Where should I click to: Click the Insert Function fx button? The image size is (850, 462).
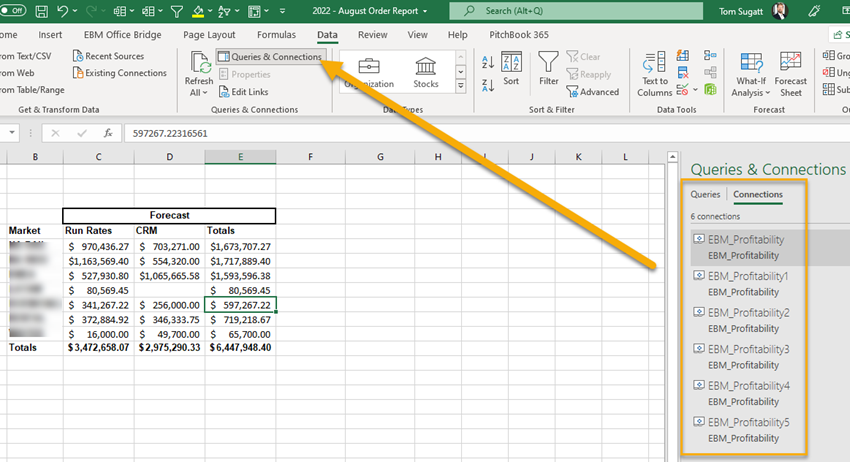pos(108,133)
